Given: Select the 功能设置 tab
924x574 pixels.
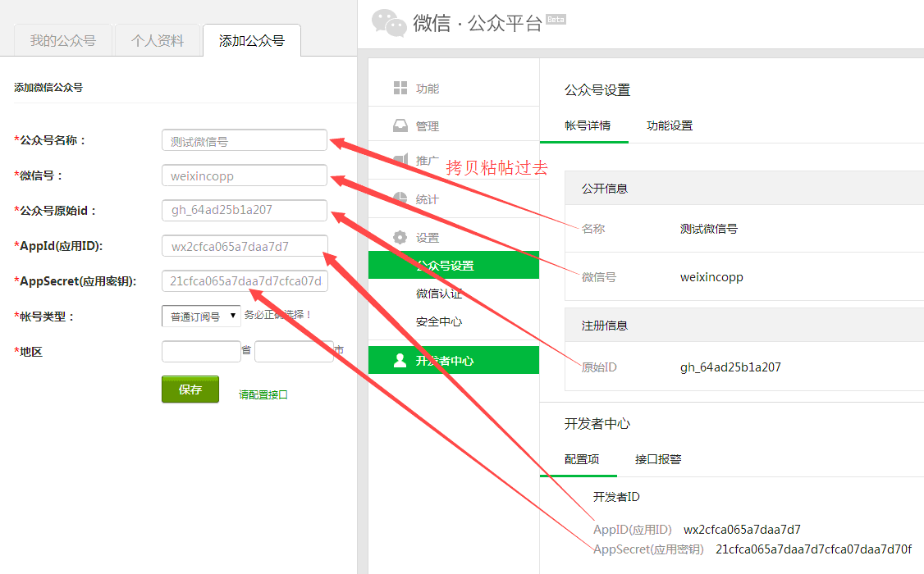Looking at the screenshot, I should [x=670, y=125].
